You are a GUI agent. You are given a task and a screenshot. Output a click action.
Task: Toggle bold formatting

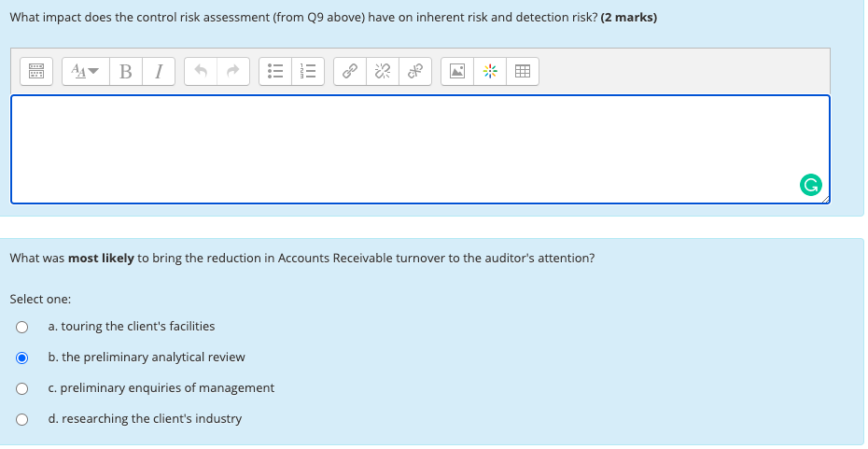click(x=126, y=72)
